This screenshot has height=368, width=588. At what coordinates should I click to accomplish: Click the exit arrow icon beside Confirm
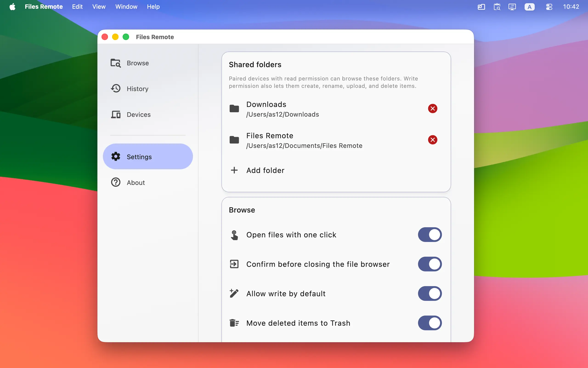[234, 264]
